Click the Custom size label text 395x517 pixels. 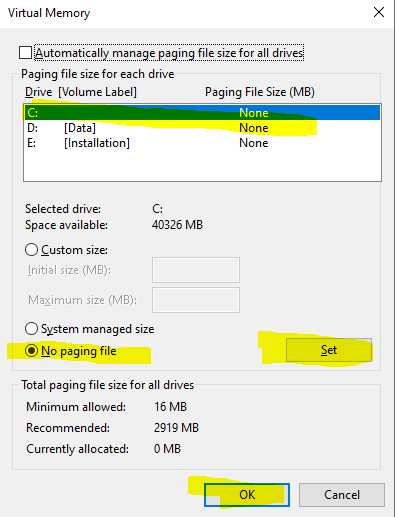coord(74,250)
